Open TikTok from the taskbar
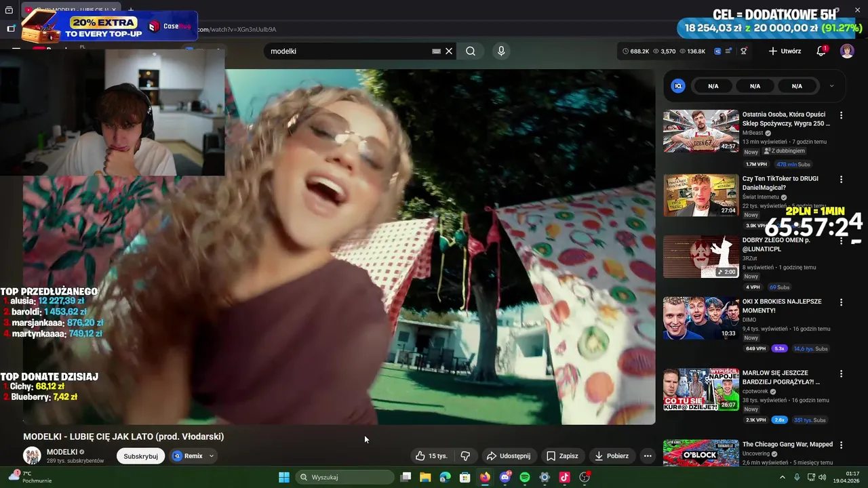This screenshot has width=868, height=488. pos(564,477)
